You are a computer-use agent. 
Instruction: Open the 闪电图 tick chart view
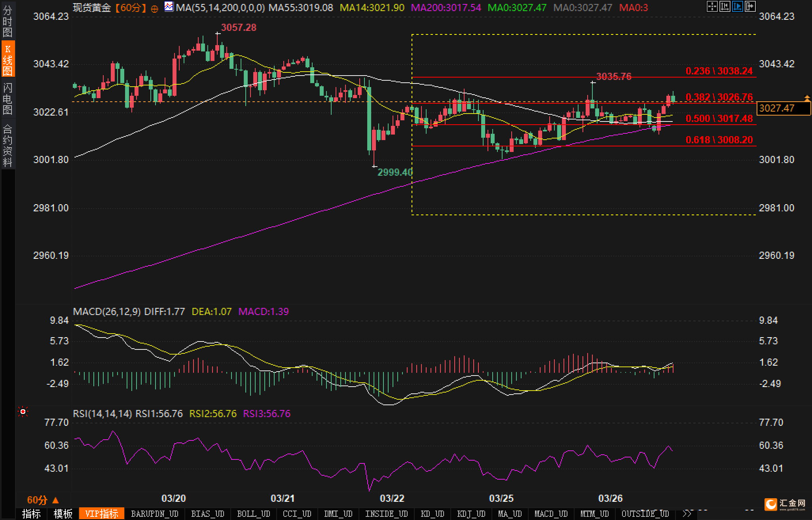click(8, 99)
